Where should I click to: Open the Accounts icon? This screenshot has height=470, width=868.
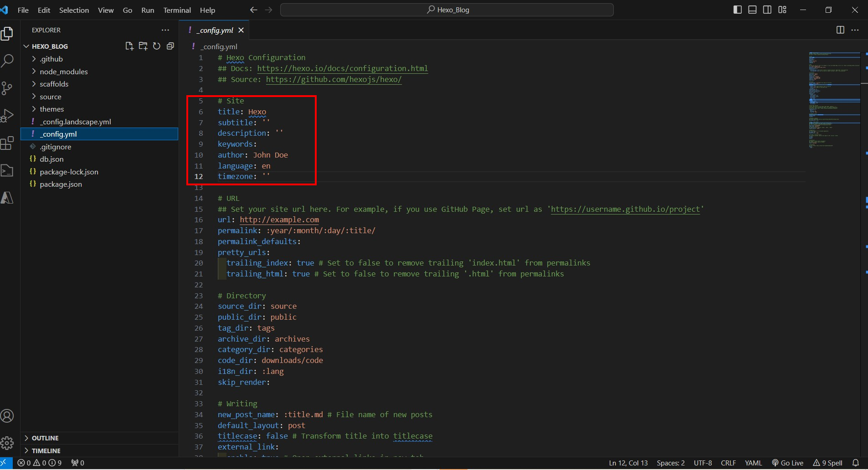click(7, 416)
